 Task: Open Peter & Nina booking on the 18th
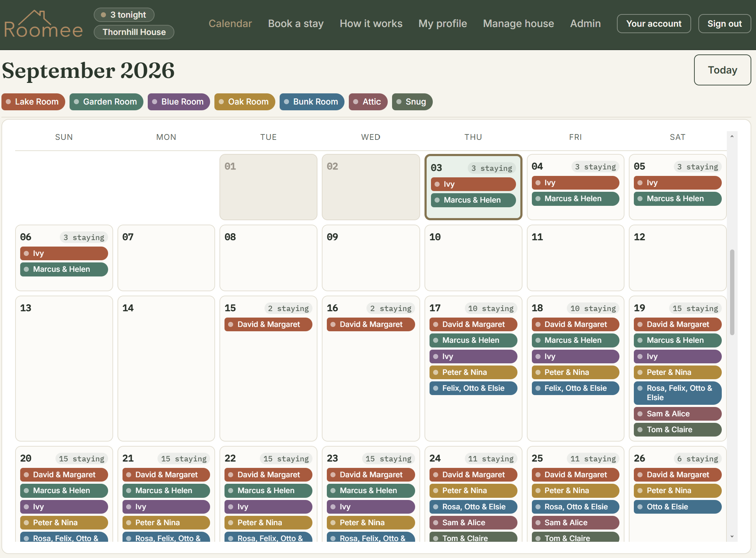(x=575, y=372)
